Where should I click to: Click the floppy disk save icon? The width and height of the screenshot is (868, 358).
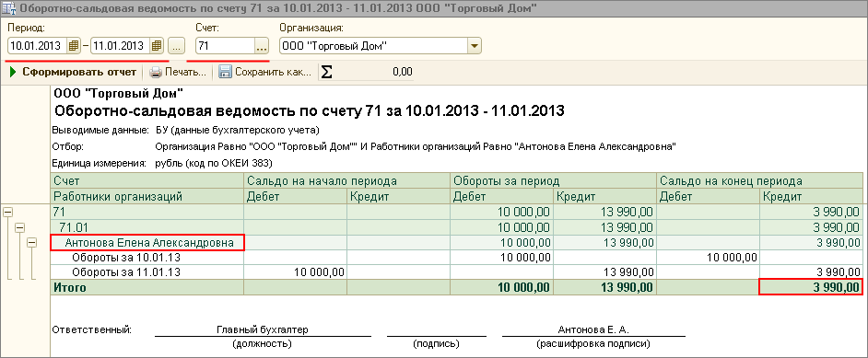pyautogui.click(x=225, y=72)
